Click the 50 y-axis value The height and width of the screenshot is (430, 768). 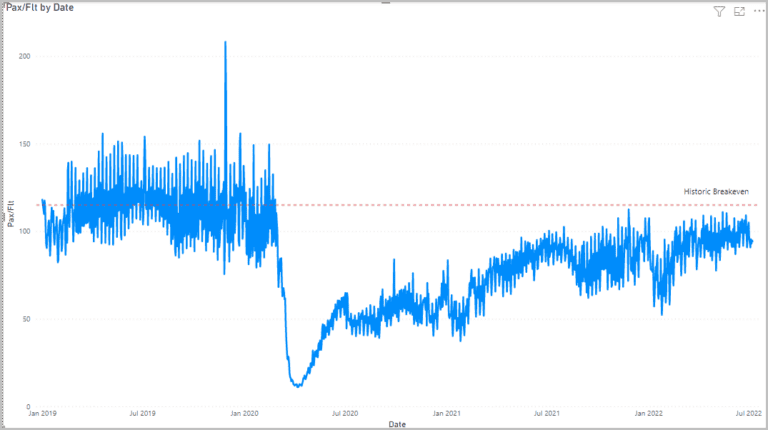coord(26,319)
